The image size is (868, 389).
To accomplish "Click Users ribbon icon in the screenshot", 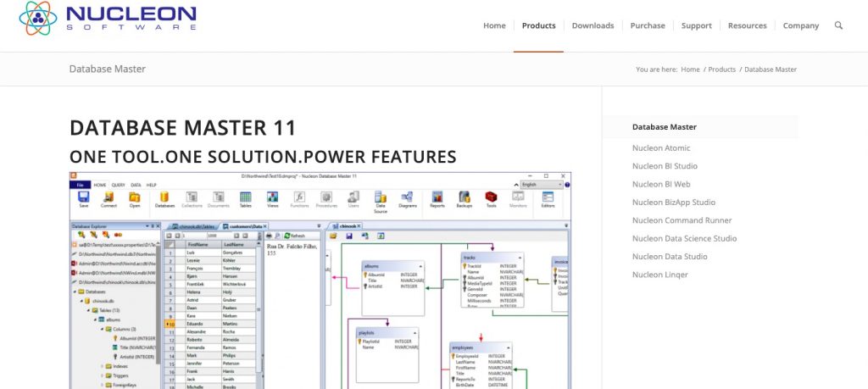I will (x=353, y=200).
